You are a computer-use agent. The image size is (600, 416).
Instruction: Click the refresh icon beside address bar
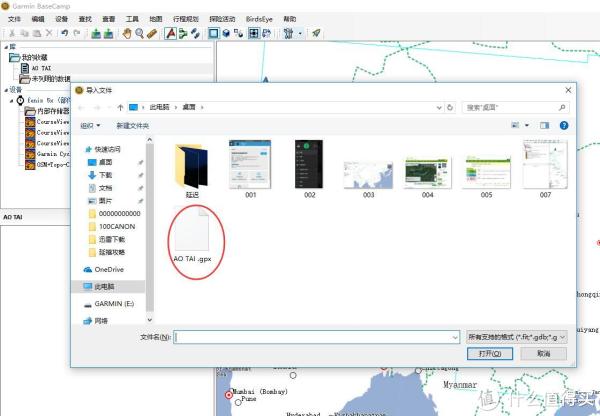pyautogui.click(x=450, y=108)
